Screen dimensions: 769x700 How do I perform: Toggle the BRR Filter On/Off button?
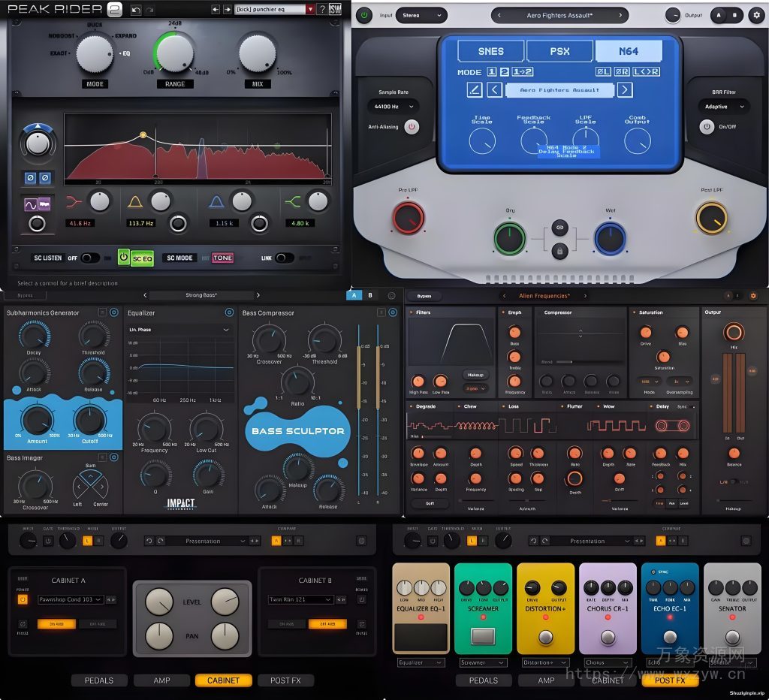[x=706, y=127]
